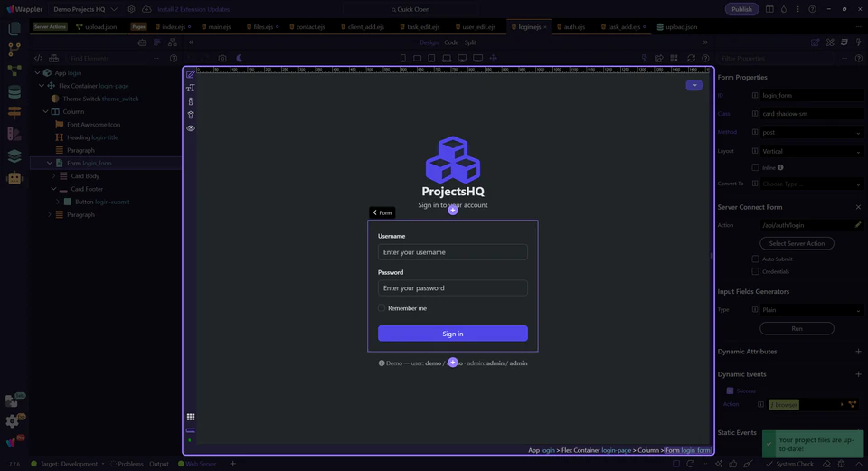Image resolution: width=868 pixels, height=471 pixels.
Task: Open the Database Manager cylinder icon
Action: [14, 92]
